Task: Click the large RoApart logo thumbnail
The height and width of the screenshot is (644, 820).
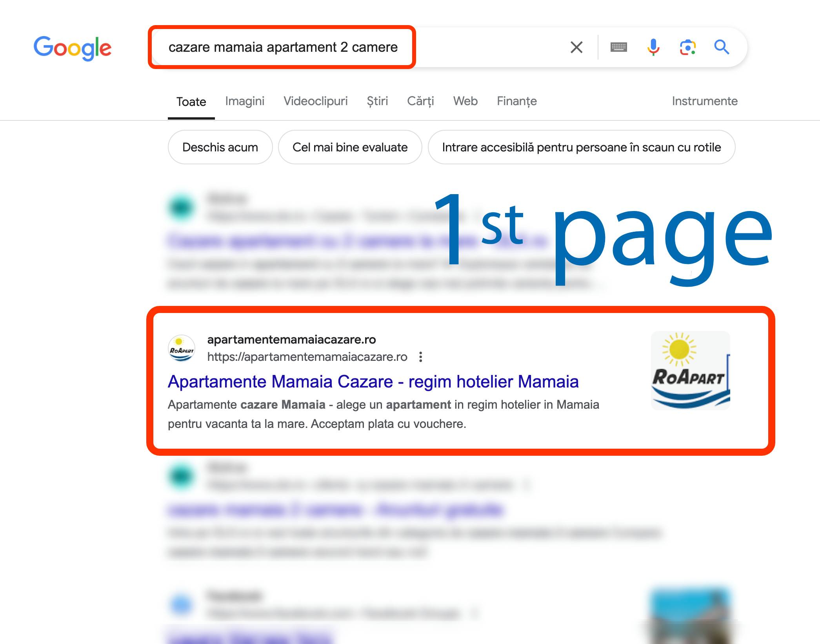Action: pyautogui.click(x=690, y=371)
